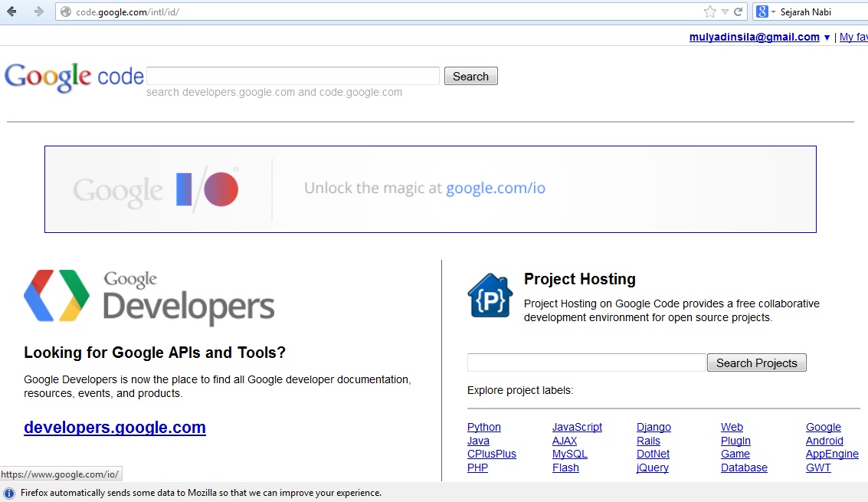Image resolution: width=868 pixels, height=502 pixels.
Task: Open the PHP project label
Action: [x=478, y=468]
